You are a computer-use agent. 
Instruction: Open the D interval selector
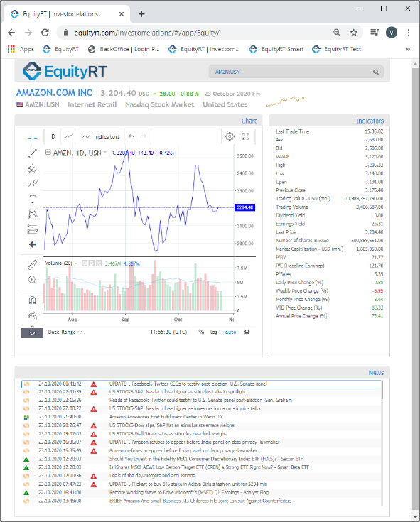coord(53,136)
